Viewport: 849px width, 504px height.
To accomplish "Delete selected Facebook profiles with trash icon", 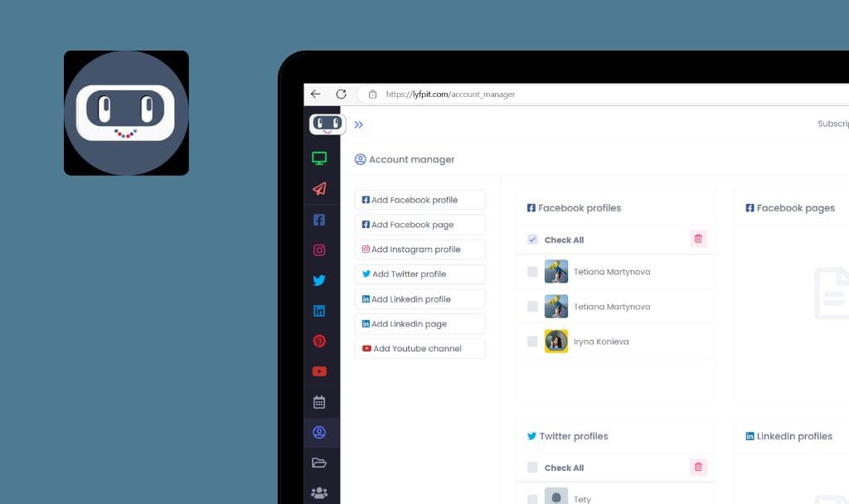I will pos(698,239).
